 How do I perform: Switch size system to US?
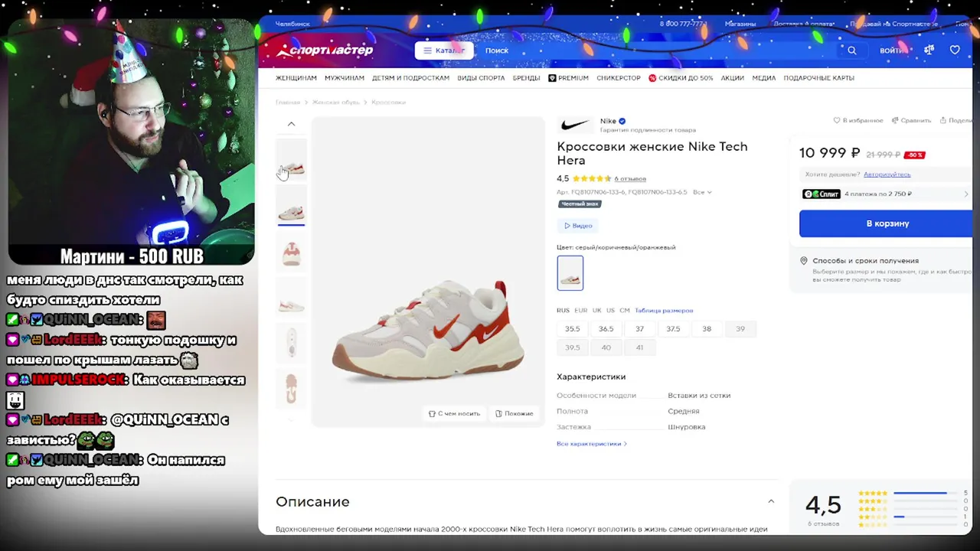[x=610, y=310]
